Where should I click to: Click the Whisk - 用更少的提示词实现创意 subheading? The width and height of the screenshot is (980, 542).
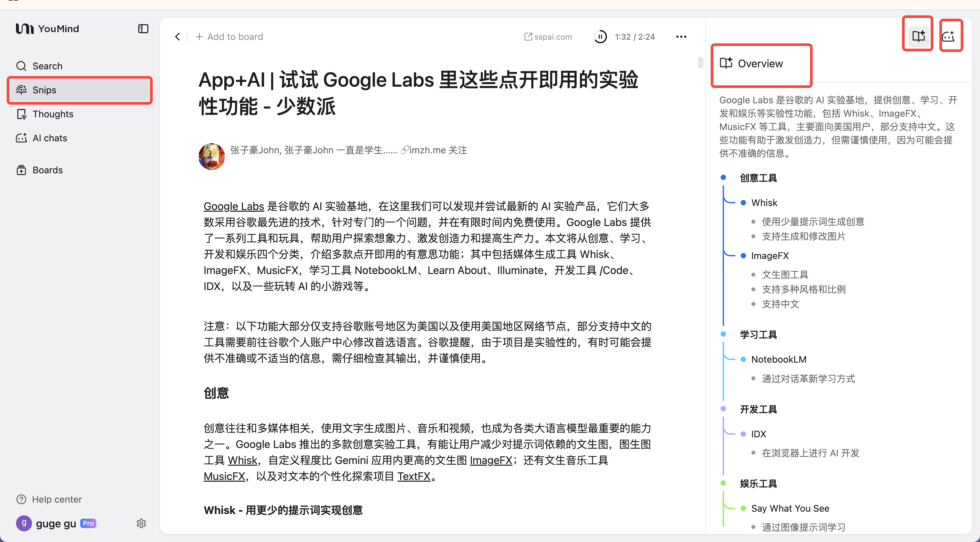point(283,510)
